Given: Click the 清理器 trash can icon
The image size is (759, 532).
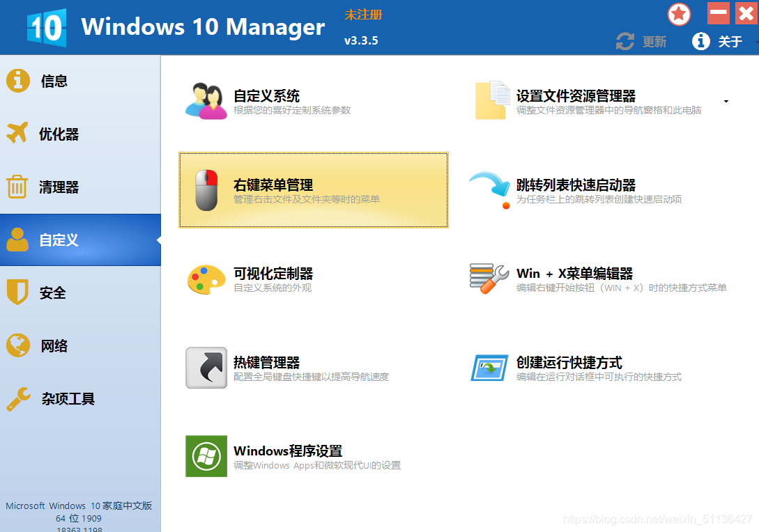Looking at the screenshot, I should [17, 187].
